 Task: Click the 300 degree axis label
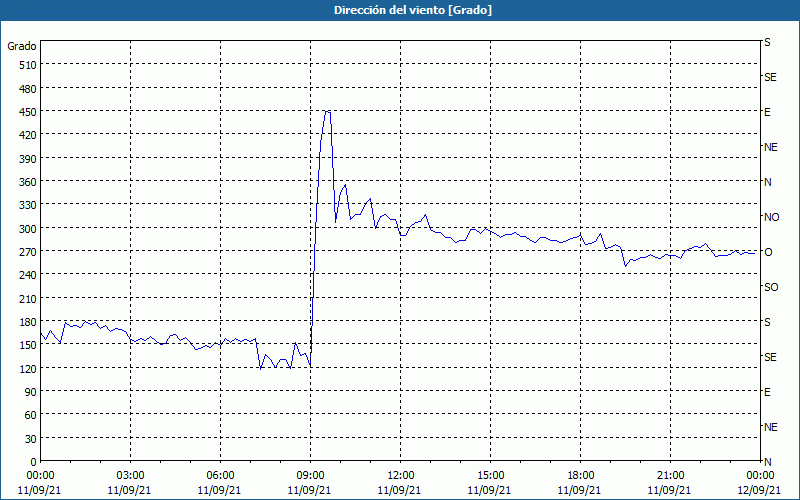28,229
